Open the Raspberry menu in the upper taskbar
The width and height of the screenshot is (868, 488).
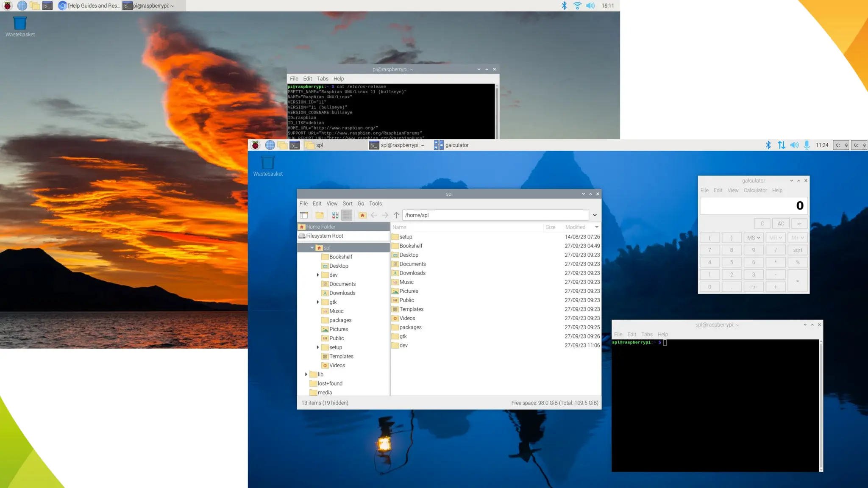point(8,6)
